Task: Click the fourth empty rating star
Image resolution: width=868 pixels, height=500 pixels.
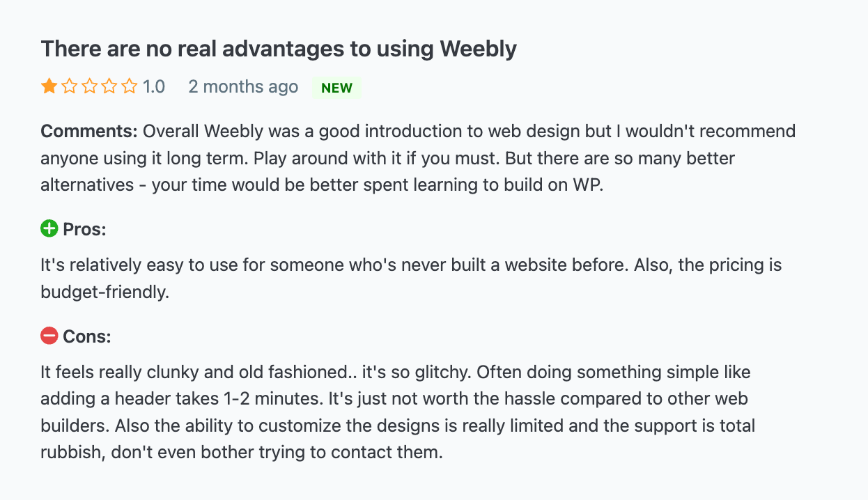Action: (x=109, y=87)
